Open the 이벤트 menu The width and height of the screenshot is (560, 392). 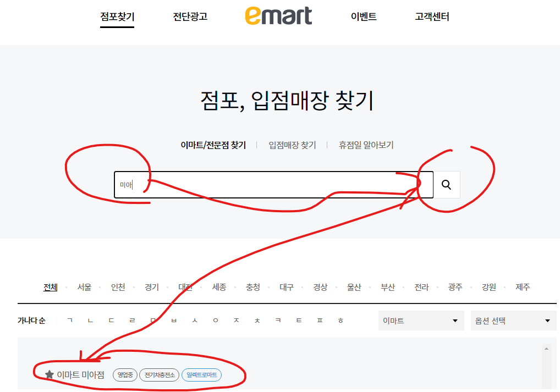coord(364,16)
